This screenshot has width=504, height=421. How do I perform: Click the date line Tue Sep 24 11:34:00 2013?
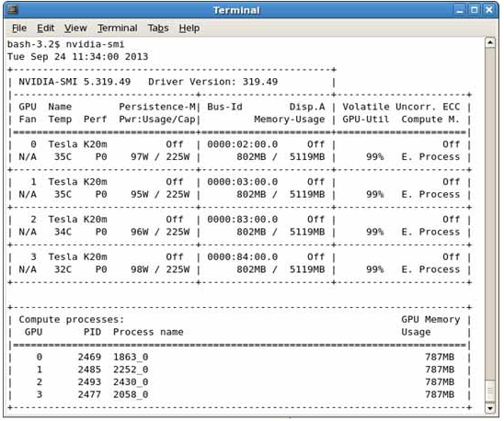[77, 57]
